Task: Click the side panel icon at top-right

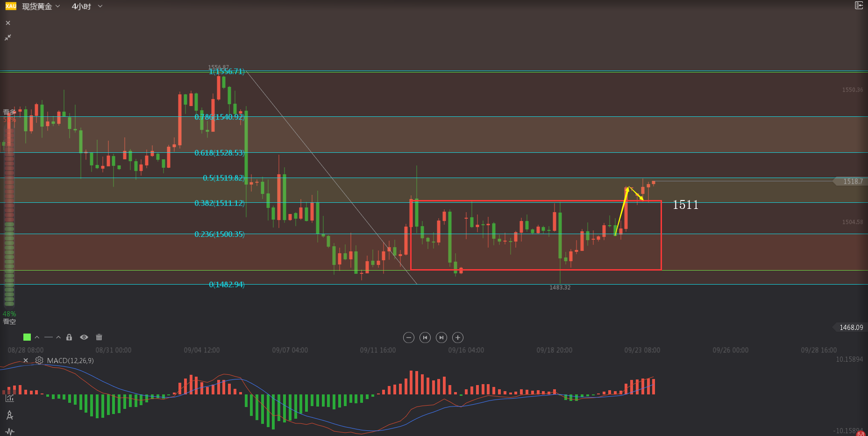Action: (x=859, y=6)
